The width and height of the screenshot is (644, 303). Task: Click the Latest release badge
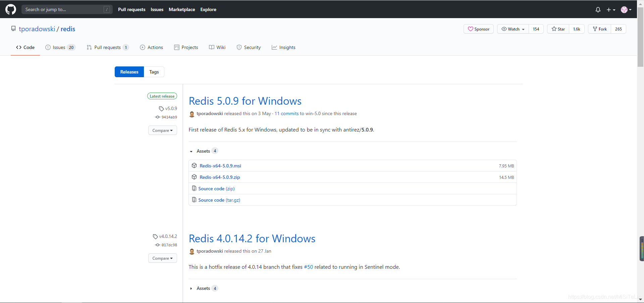(x=162, y=96)
